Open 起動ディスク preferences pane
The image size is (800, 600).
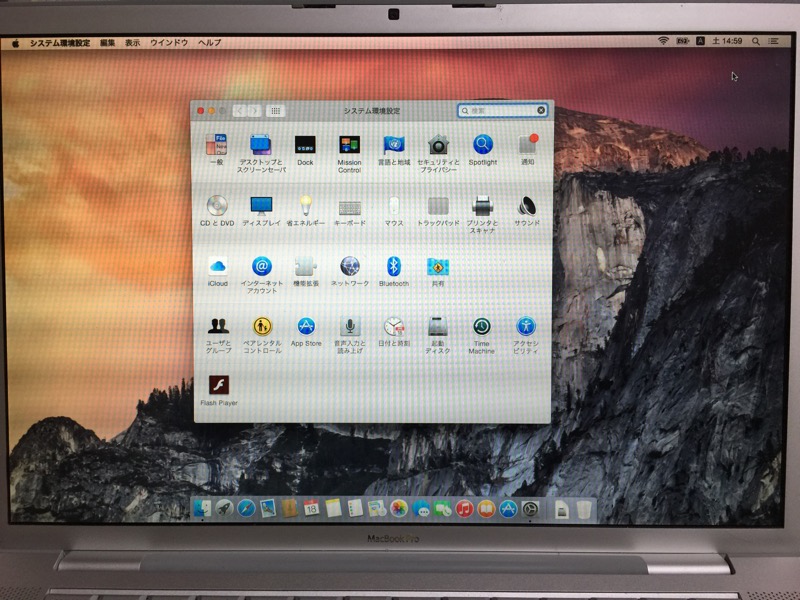(x=438, y=335)
